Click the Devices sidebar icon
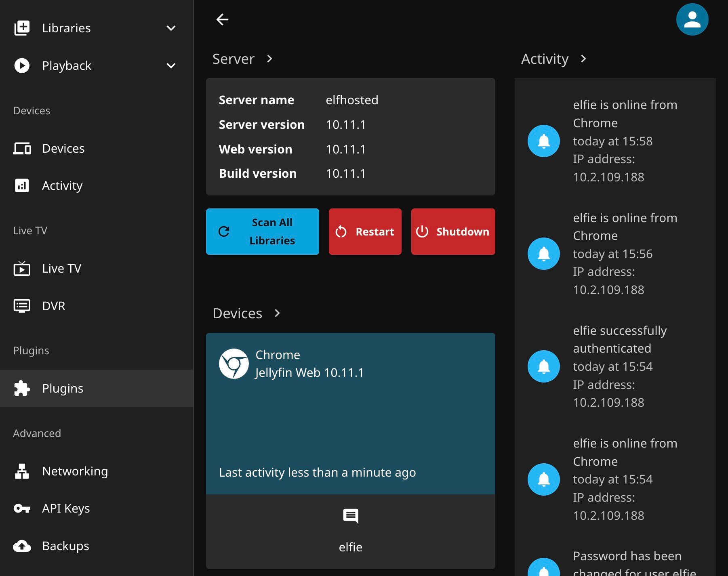 click(x=22, y=148)
